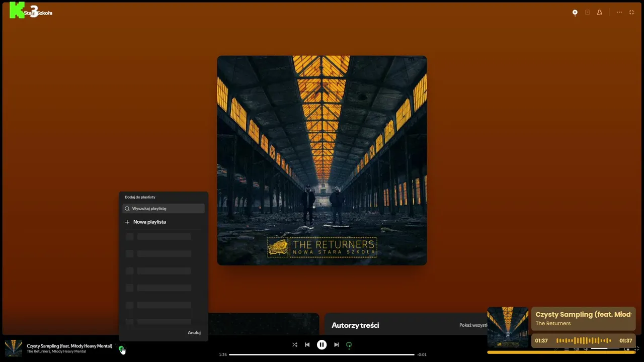Skip to the previous track
The height and width of the screenshot is (362, 644).
(307, 345)
